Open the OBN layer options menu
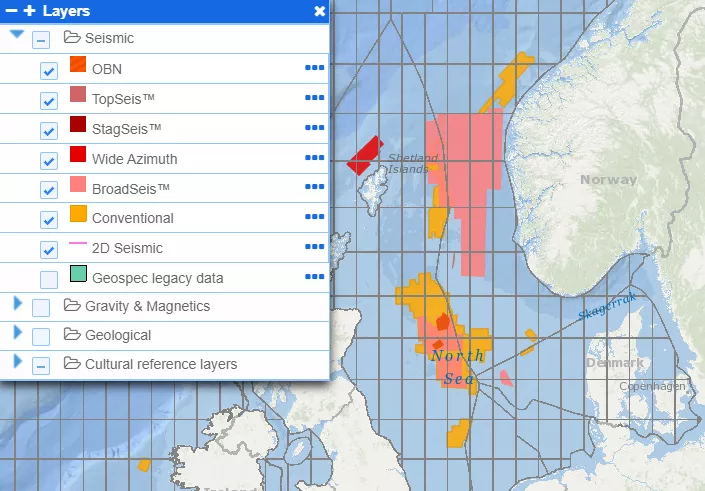The height and width of the screenshot is (491, 705). [x=314, y=69]
